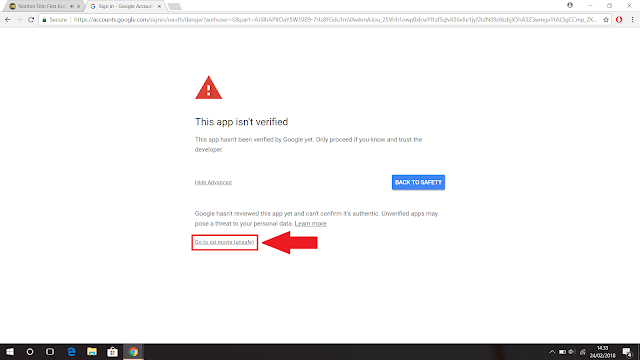Check the battery status icon
The image size is (640, 360).
562,352
